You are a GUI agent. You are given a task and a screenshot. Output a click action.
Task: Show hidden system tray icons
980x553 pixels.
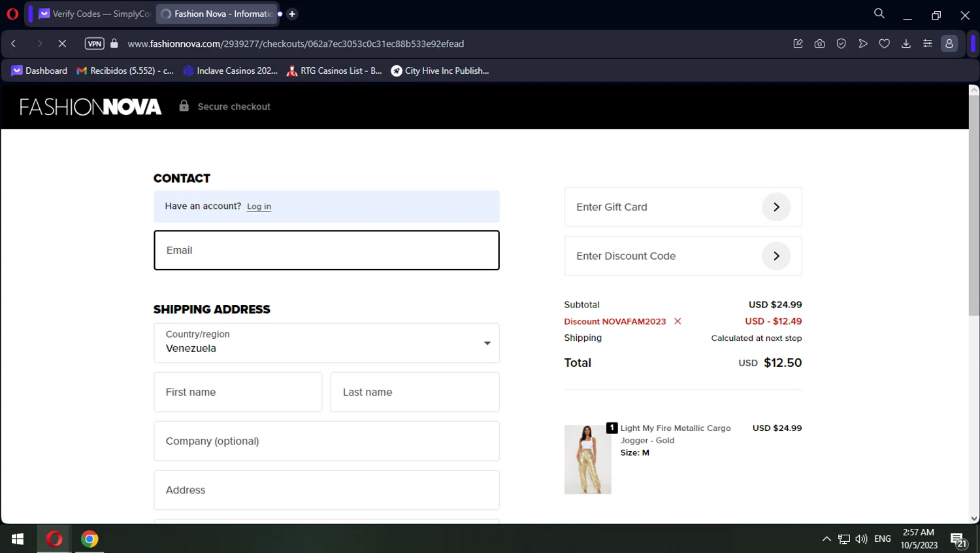tap(826, 539)
